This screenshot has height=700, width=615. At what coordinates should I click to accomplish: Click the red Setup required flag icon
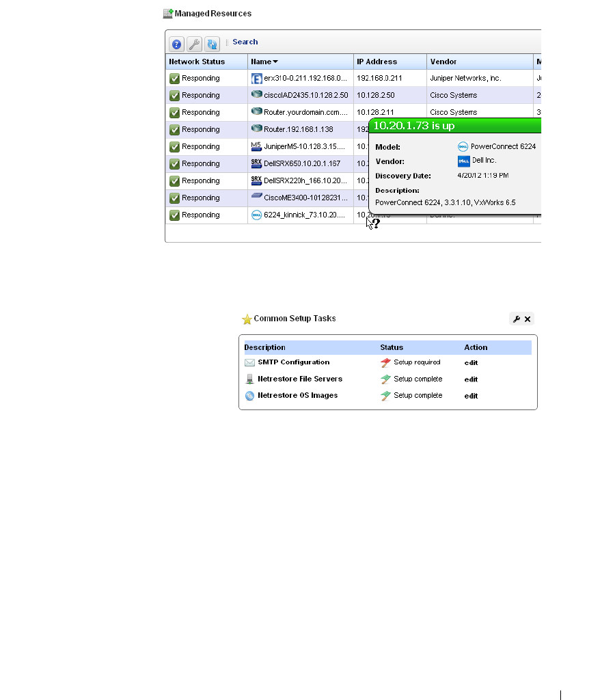(385, 363)
